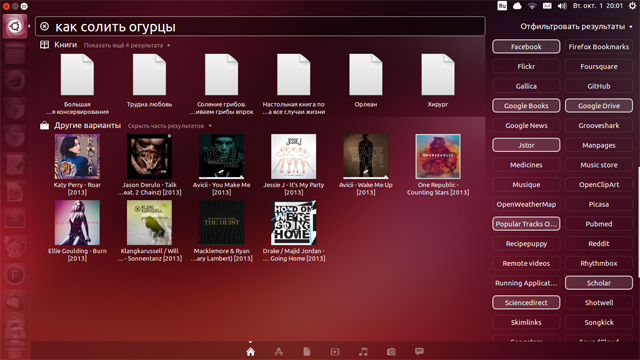This screenshot has width=640, height=360.
Task: Open the Настольная книга book file
Action: [293, 84]
